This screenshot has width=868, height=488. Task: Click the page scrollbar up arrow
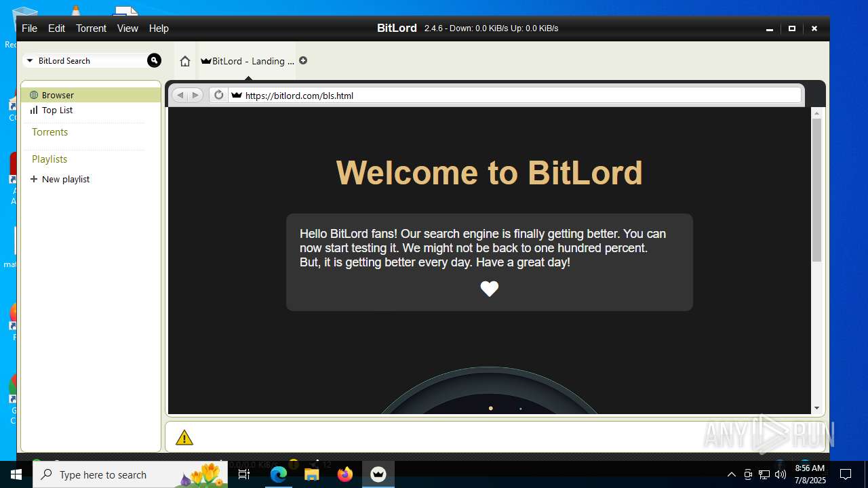click(816, 113)
